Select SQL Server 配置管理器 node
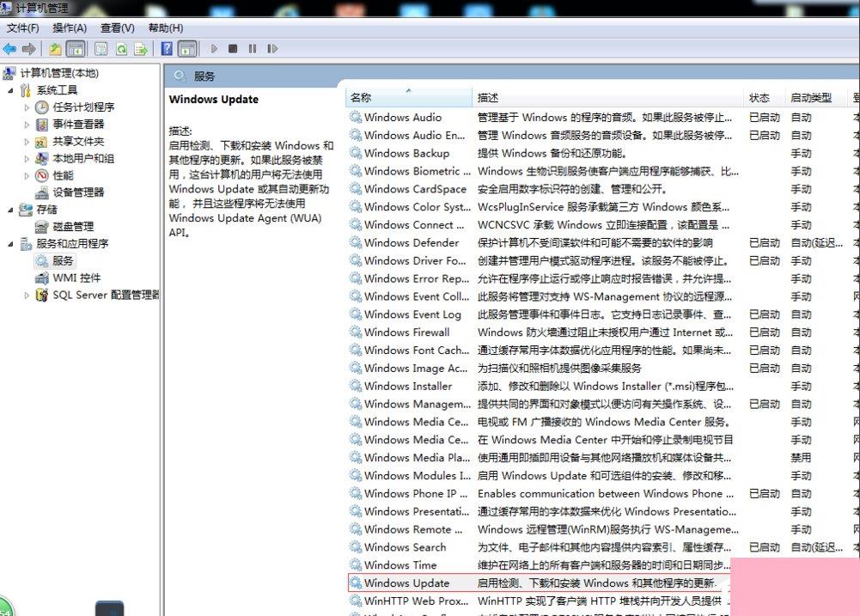Screen dimensions: 860x616 coord(106,295)
